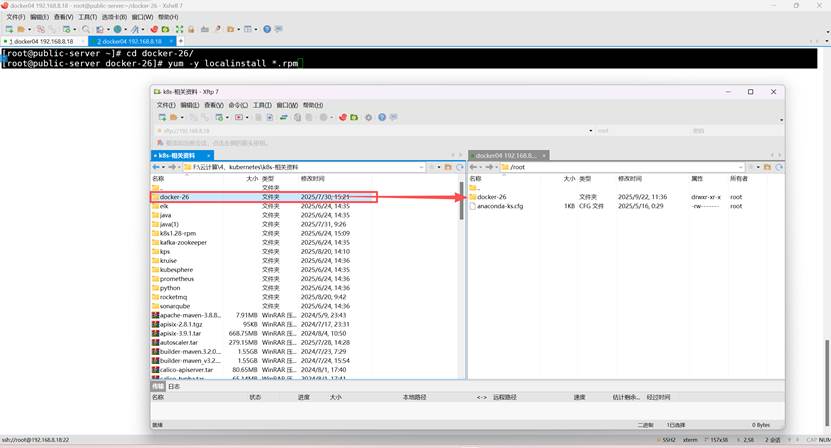Expand Xshell layout icon dropdown arrow
The width and height of the screenshot is (831, 448).
point(255,29)
